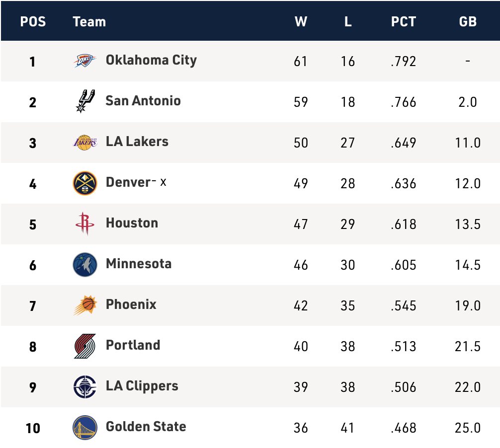Click the Houston Rockets logo

click(x=84, y=224)
